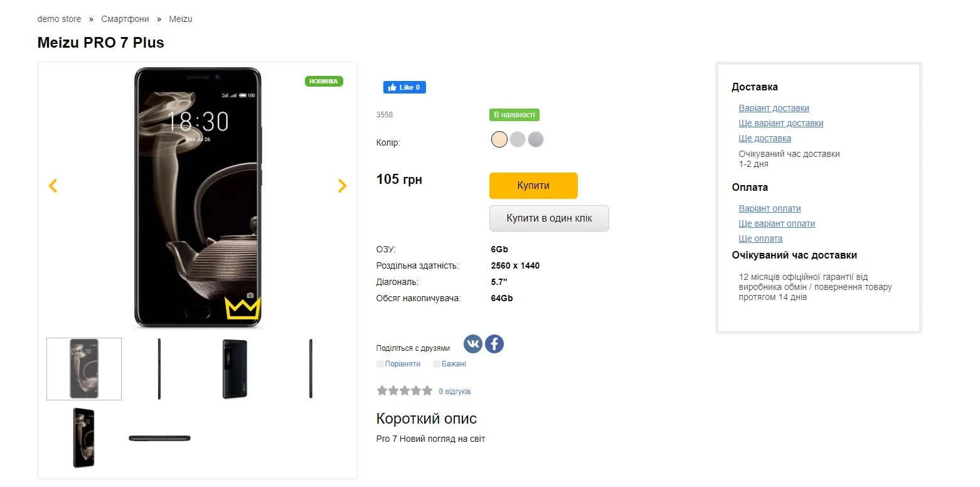Viewport: 980px width, 487px height.
Task: Click the first rating star
Action: (382, 391)
